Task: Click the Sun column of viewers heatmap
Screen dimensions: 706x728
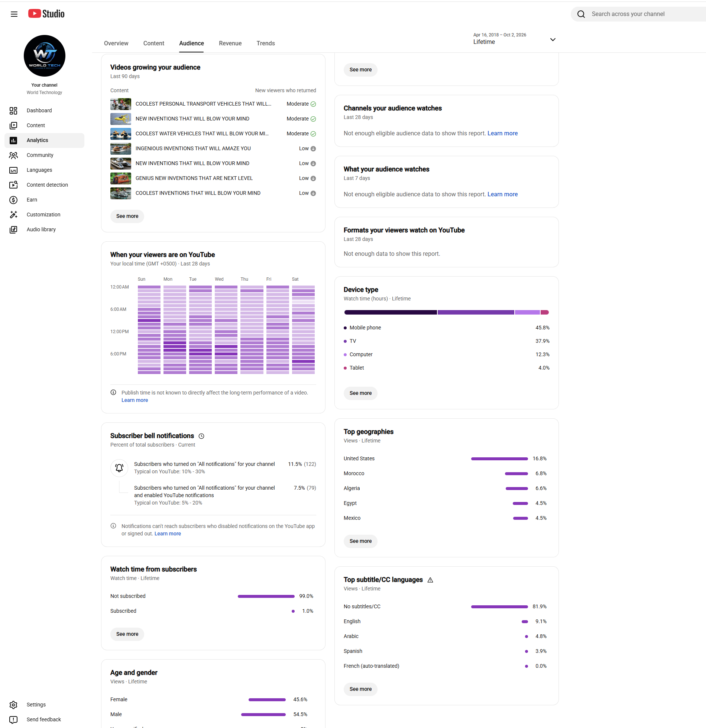Action: (x=149, y=329)
